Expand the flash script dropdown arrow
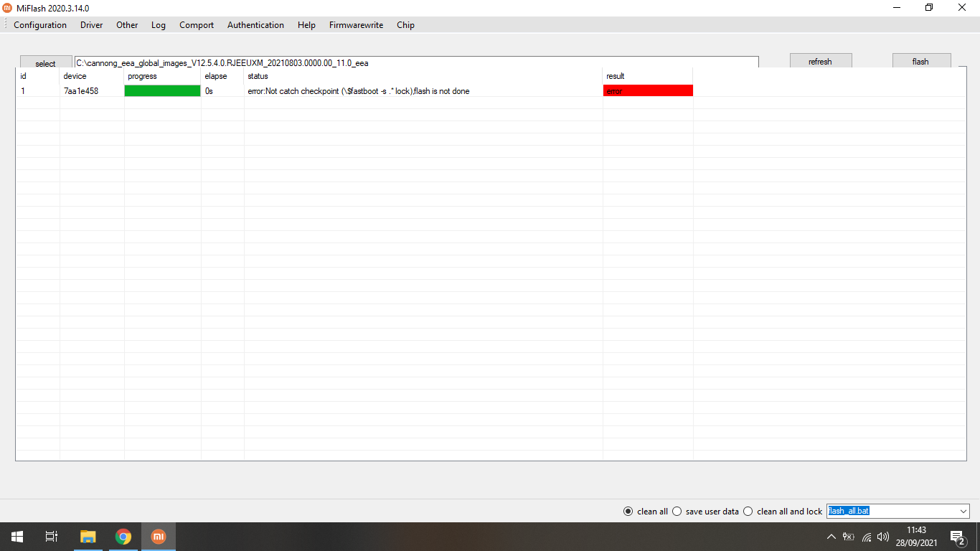 point(963,512)
